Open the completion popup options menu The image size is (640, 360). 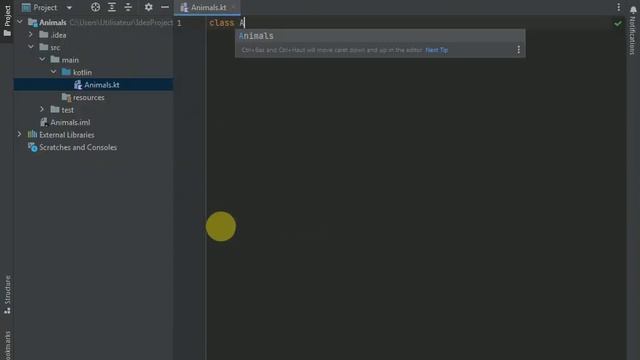pyautogui.click(x=518, y=50)
